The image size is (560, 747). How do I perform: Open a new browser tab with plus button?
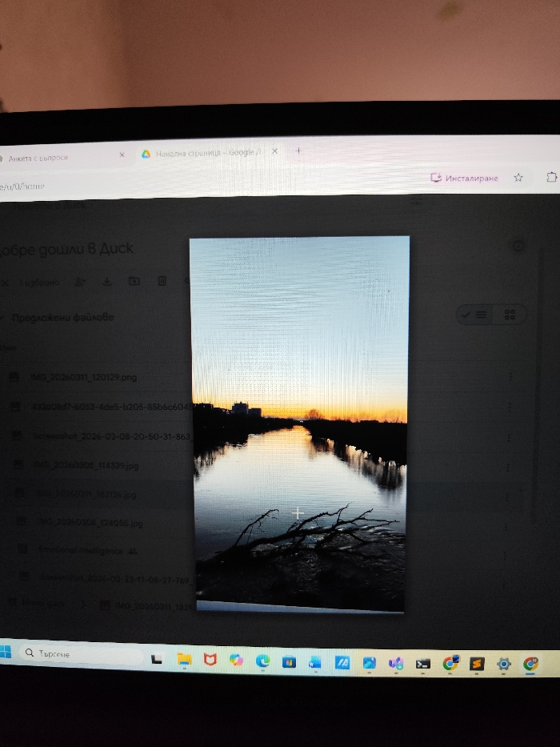pos(298,151)
